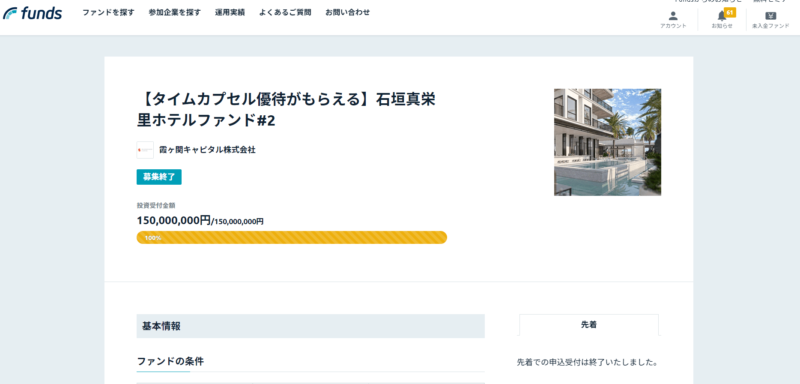The height and width of the screenshot is (384, 800).
Task: Select the 先着 tab
Action: pyautogui.click(x=589, y=324)
